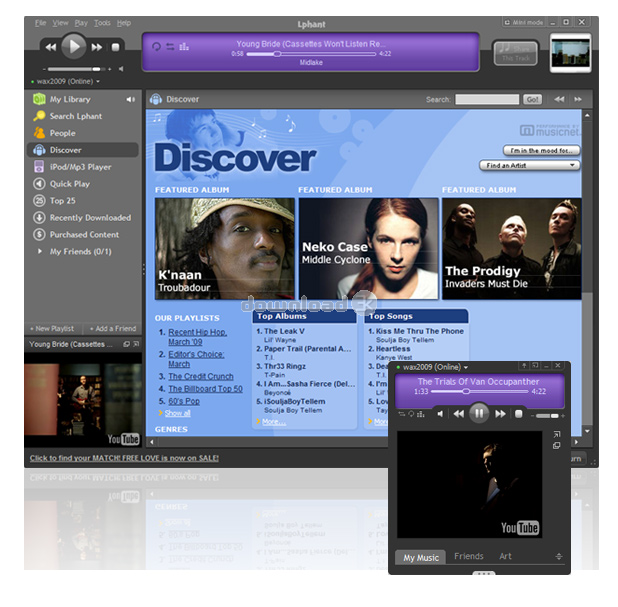Open My Library in sidebar
Image resolution: width=618 pixels, height=607 pixels.
70,99
